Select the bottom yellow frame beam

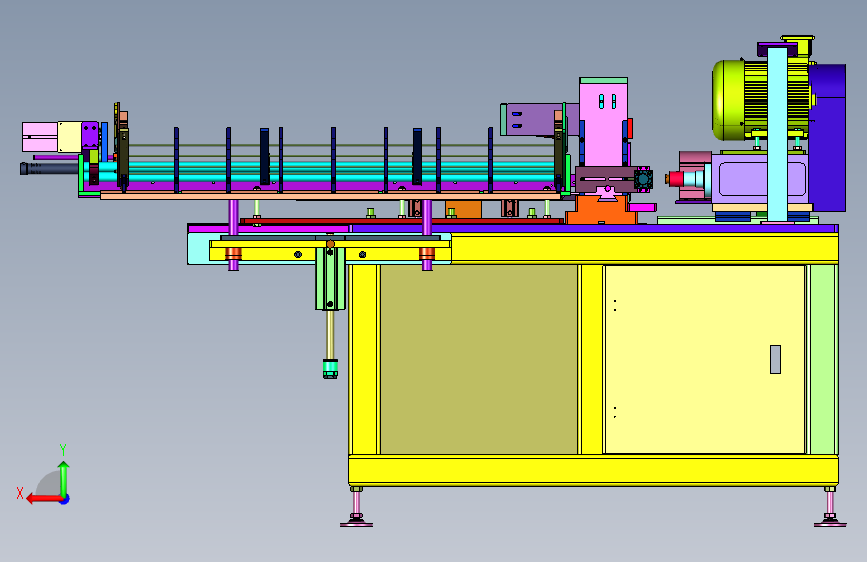pos(593,470)
